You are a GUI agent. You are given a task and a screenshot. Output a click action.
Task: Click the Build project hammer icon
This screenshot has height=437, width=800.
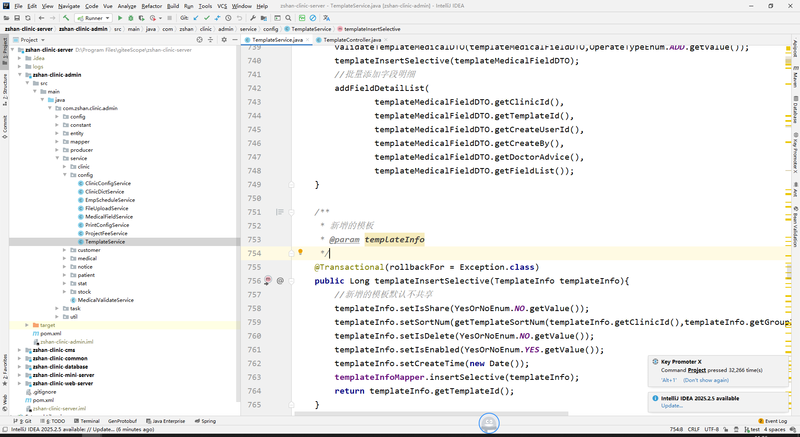(66, 18)
